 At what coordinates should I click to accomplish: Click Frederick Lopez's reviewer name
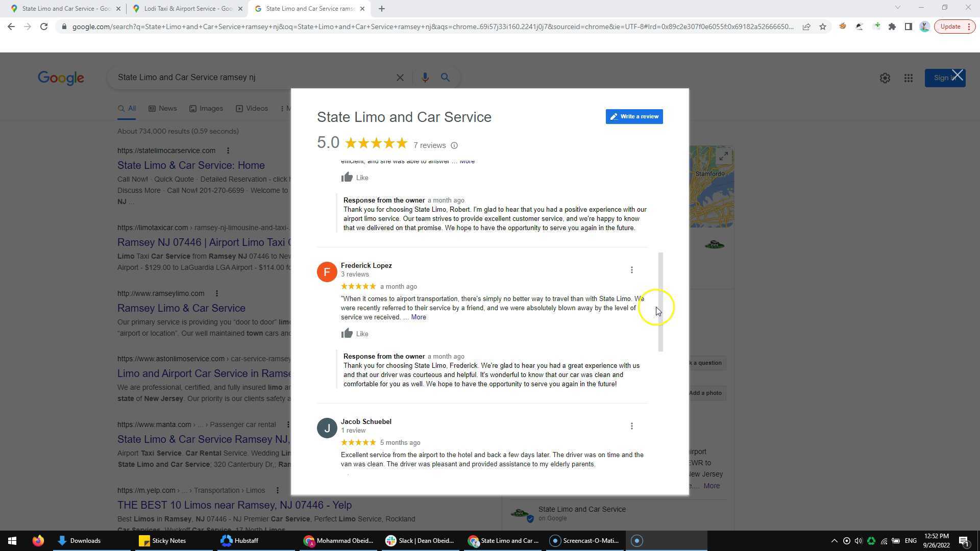click(366, 265)
